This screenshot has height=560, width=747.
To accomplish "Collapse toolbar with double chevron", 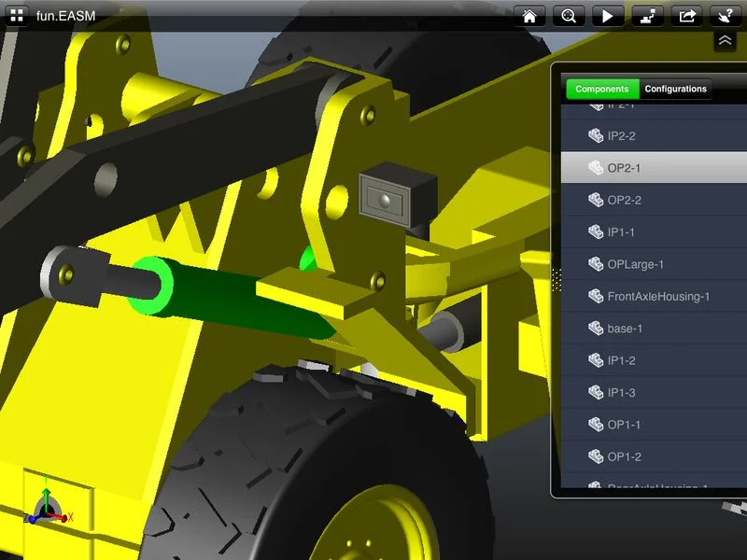I will click(x=726, y=41).
